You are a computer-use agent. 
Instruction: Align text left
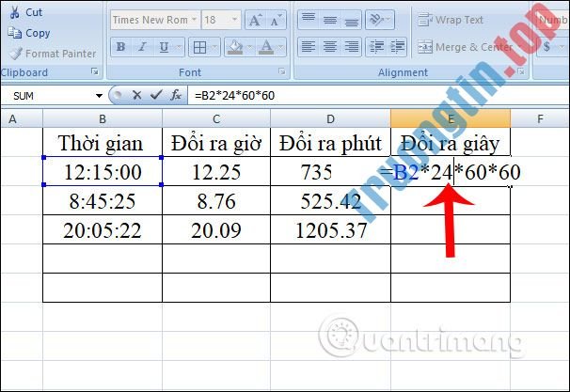[x=309, y=47]
